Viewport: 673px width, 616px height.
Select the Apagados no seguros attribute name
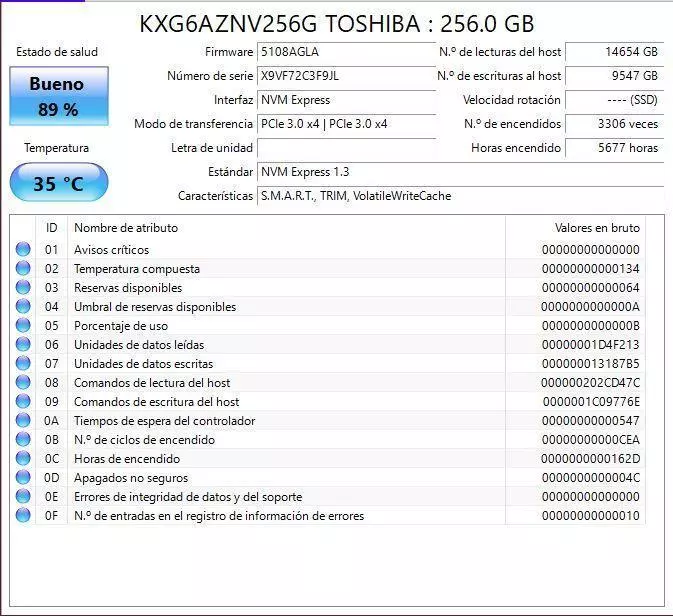(131, 478)
